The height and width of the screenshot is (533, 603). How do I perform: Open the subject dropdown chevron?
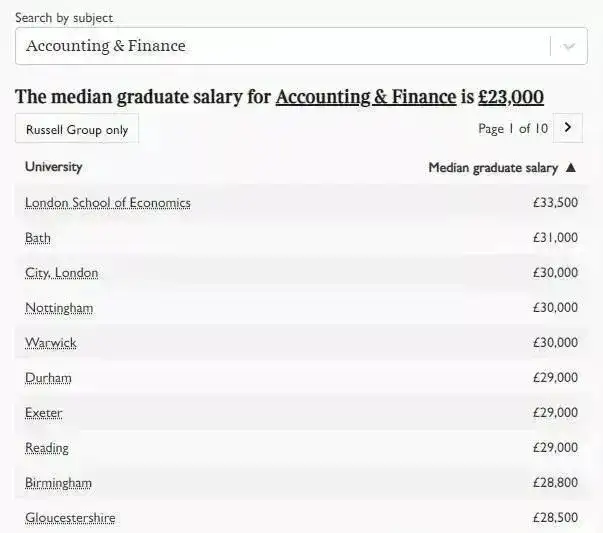(569, 47)
